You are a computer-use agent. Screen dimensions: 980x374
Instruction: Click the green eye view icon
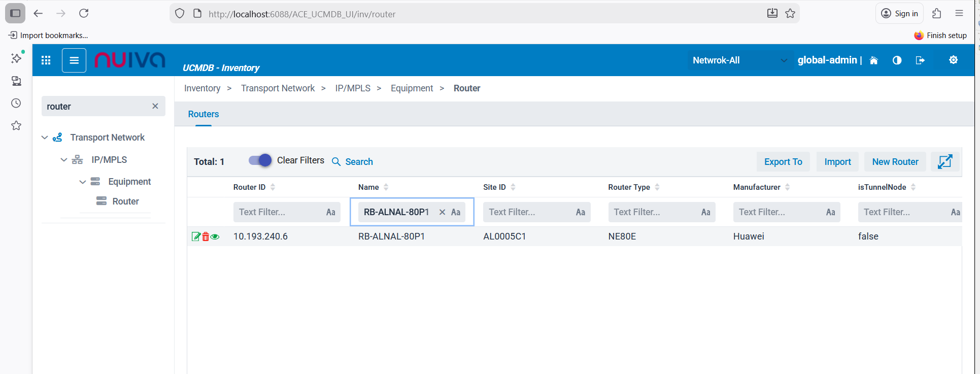pyautogui.click(x=215, y=236)
